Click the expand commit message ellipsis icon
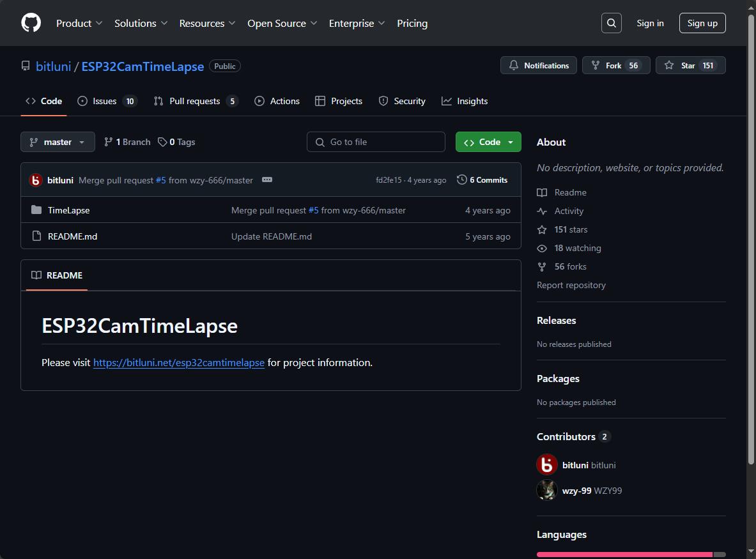 click(x=267, y=180)
